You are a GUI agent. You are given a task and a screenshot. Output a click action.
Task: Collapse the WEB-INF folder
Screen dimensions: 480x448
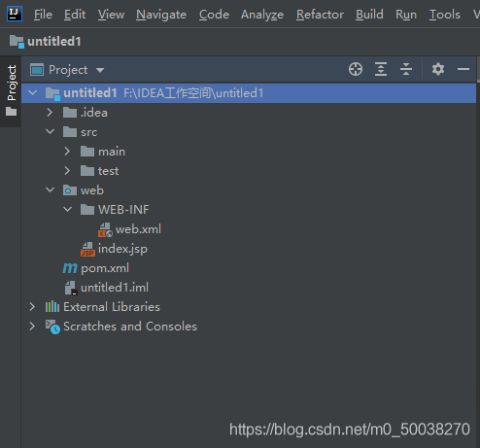point(67,210)
